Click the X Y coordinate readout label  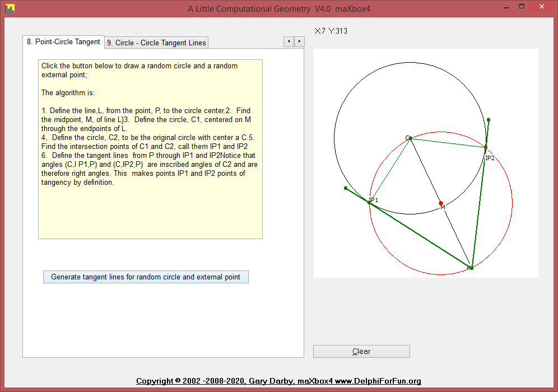click(331, 31)
